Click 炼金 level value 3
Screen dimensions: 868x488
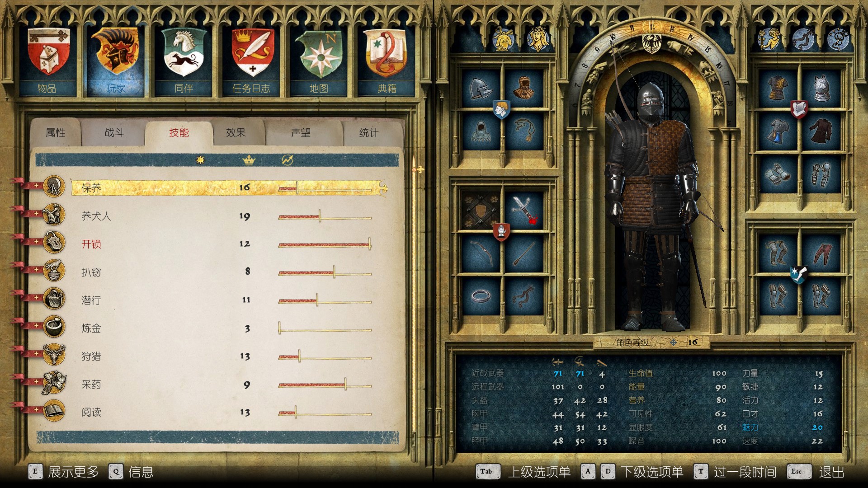pyautogui.click(x=247, y=328)
